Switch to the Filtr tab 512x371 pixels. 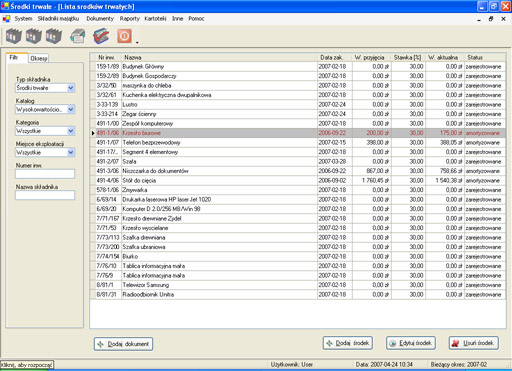[x=17, y=58]
